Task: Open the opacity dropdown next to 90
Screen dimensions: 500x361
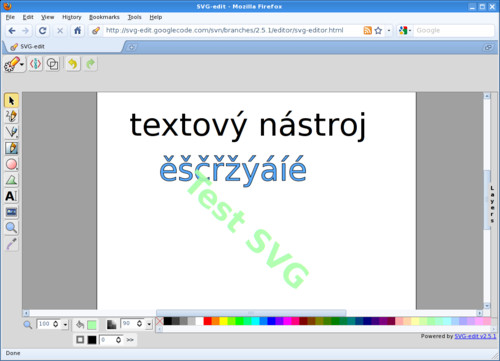Action: tap(149, 324)
